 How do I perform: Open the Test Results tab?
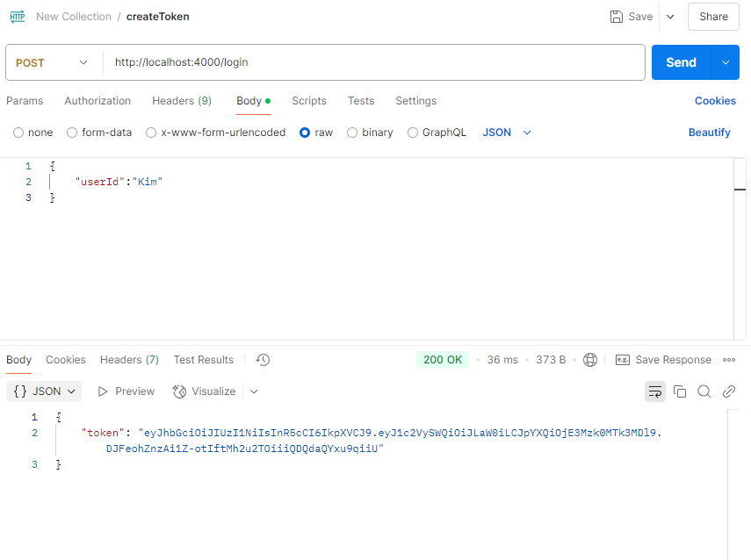pos(204,360)
